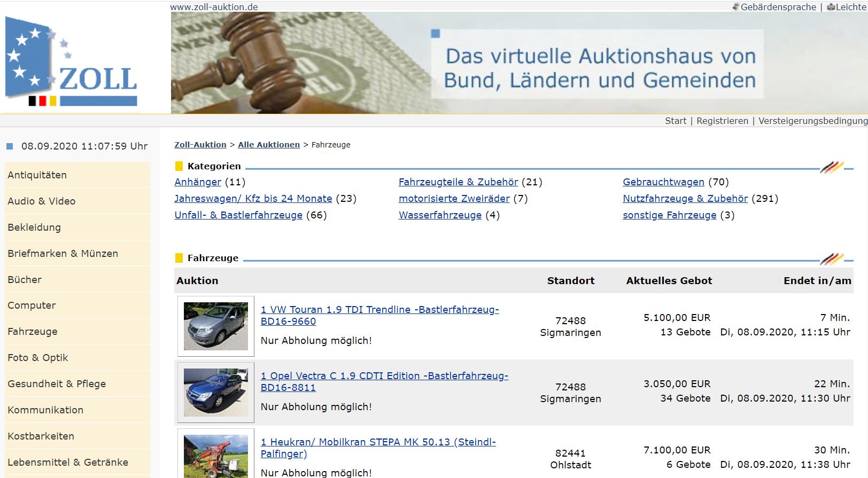Select Computer in sidebar
Screen dimensions: 868x478
coord(77,305)
